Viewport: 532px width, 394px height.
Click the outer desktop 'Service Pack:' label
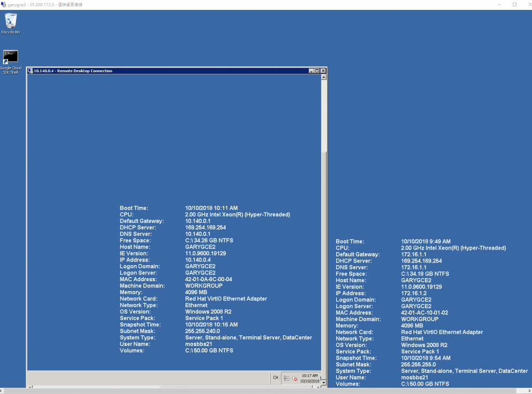pyautogui.click(x=353, y=351)
